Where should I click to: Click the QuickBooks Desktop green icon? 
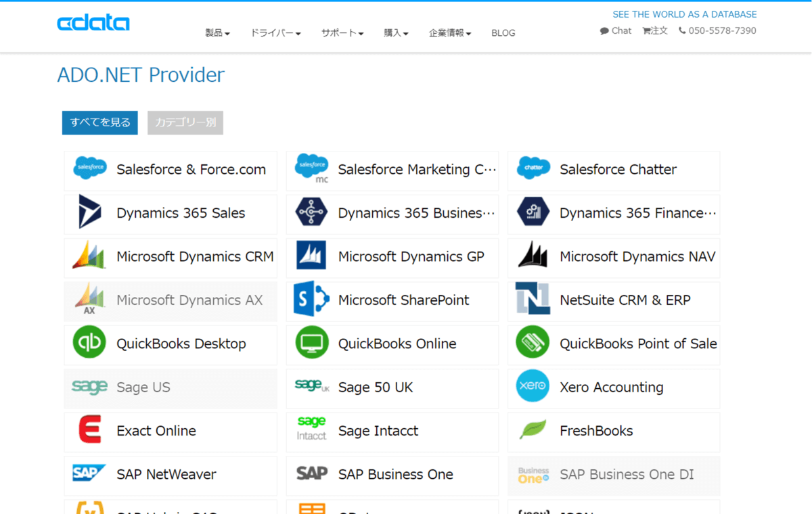click(89, 342)
